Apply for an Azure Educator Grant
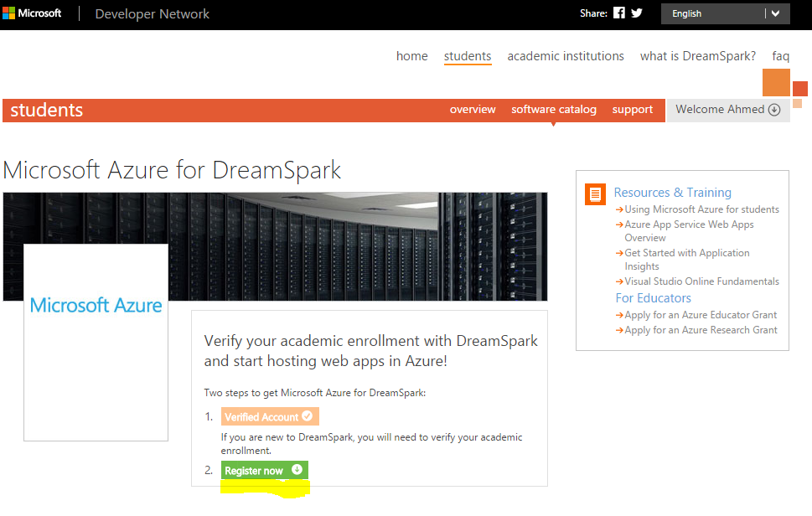 [x=701, y=315]
